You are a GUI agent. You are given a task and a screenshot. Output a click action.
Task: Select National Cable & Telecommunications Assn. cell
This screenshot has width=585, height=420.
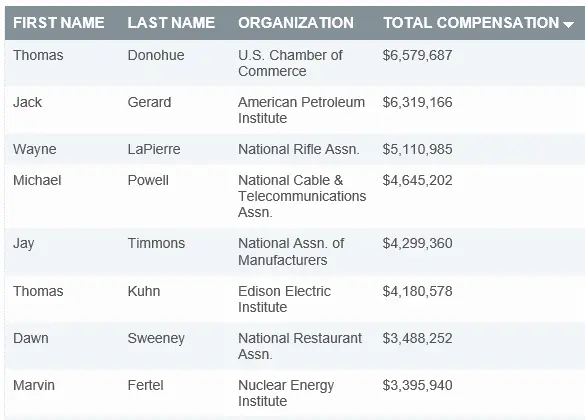coord(302,196)
